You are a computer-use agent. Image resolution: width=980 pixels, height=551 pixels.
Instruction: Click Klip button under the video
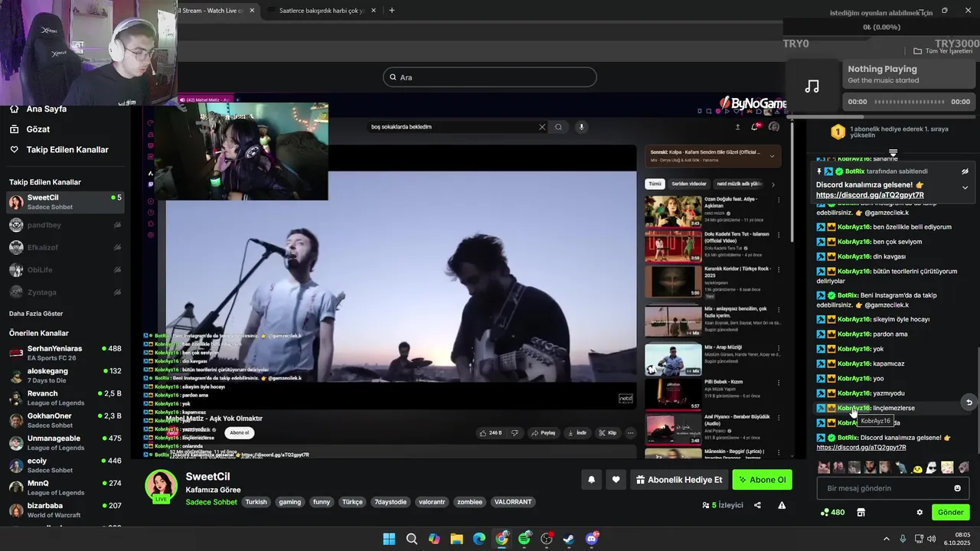608,432
